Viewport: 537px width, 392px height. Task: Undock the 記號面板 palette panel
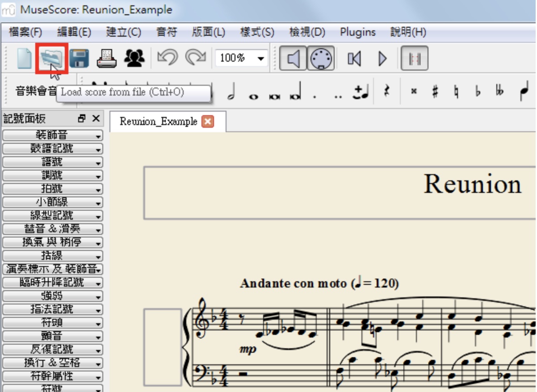point(82,119)
